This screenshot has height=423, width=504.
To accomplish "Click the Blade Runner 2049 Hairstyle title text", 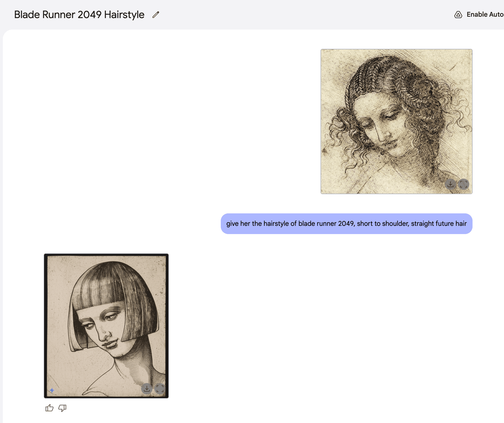I will [x=79, y=15].
